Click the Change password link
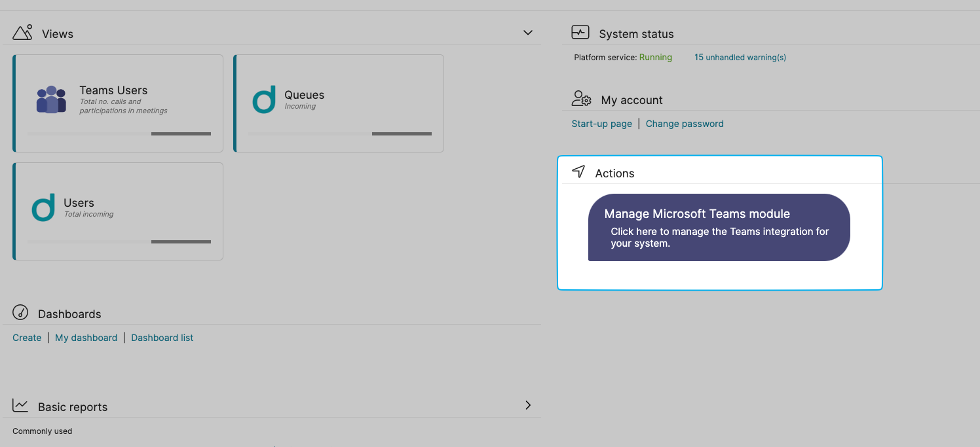 click(x=685, y=124)
